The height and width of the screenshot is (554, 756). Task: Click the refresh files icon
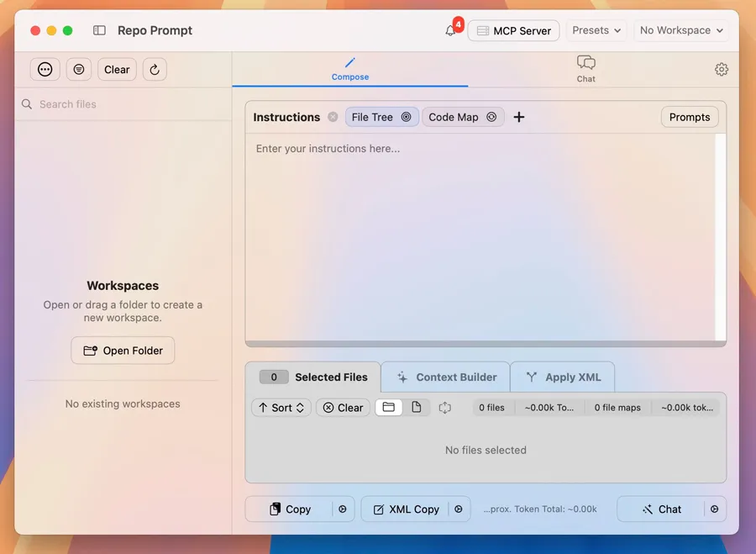coord(155,70)
